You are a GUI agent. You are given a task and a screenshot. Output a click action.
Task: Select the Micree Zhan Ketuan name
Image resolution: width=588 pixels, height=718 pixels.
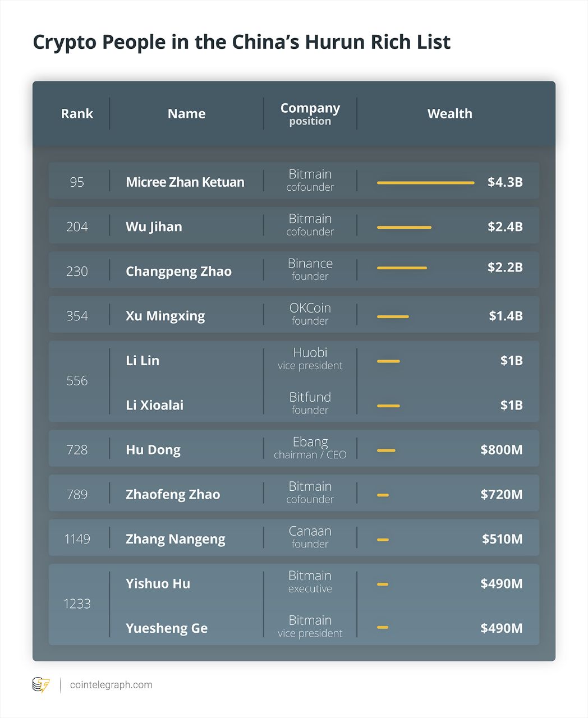click(x=185, y=182)
